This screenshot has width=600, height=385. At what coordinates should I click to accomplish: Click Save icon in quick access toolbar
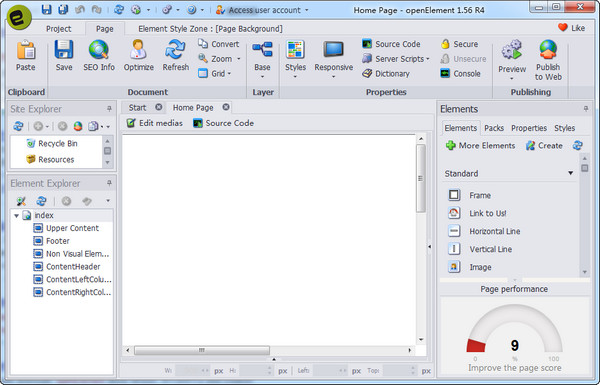(46, 10)
